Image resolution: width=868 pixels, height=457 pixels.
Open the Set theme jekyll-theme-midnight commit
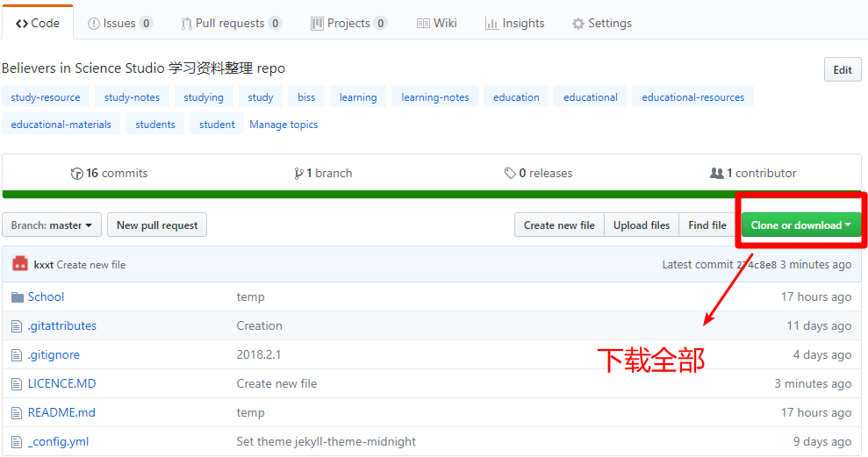(x=326, y=441)
